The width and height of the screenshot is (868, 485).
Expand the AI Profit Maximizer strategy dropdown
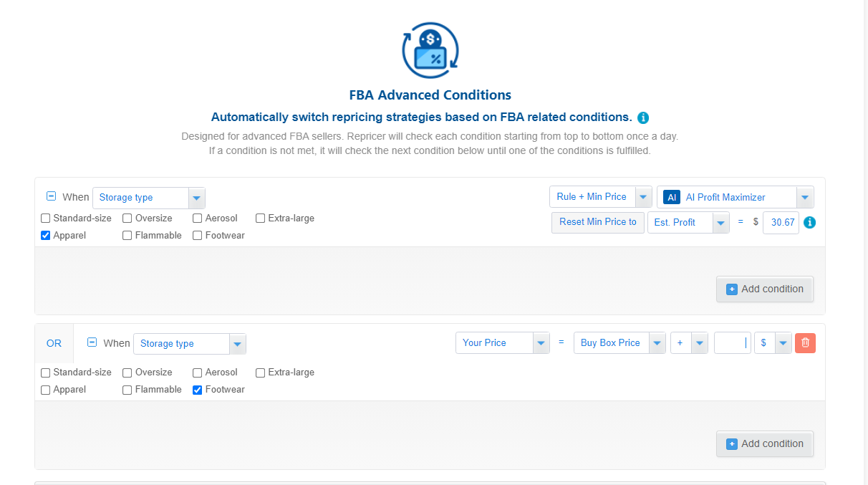[736, 197]
